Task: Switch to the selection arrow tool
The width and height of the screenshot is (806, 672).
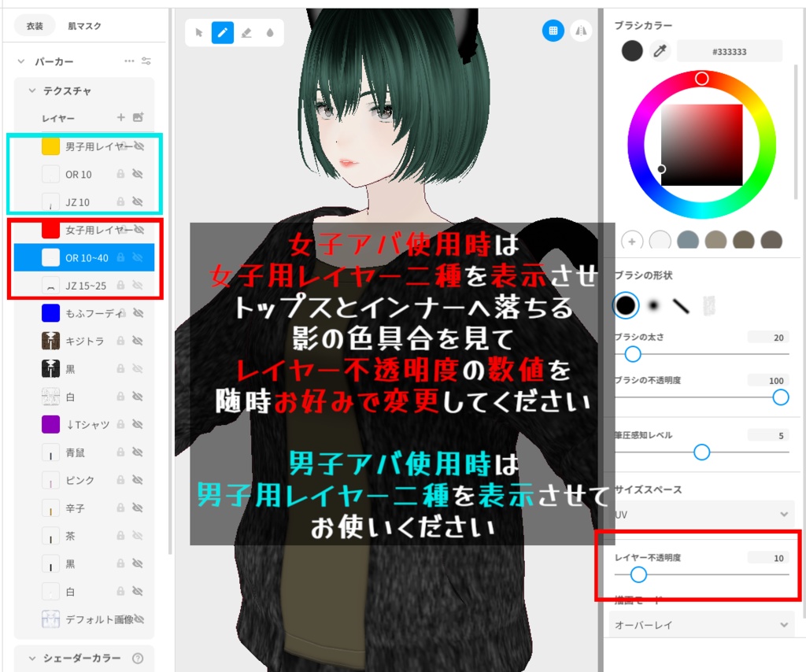Action: [200, 33]
